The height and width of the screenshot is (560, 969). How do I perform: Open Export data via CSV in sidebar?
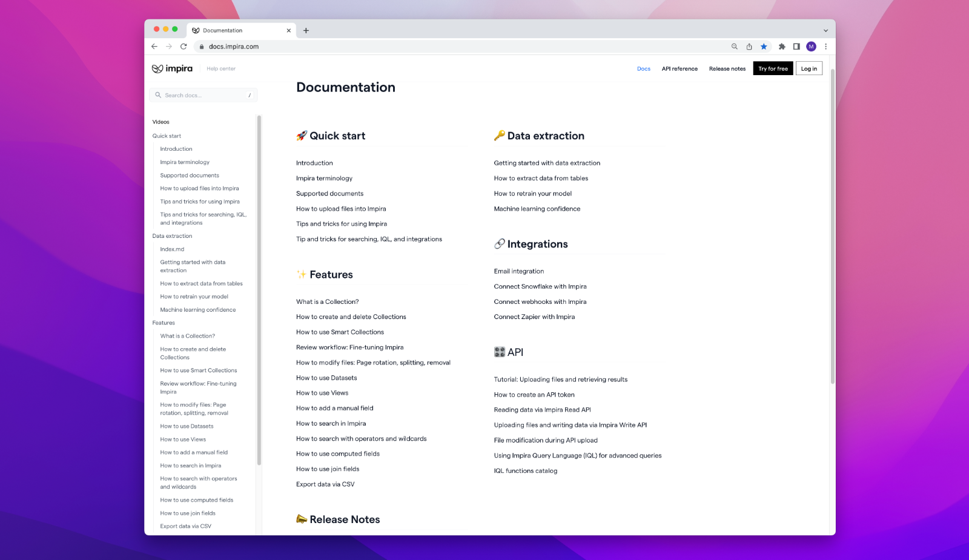186,527
